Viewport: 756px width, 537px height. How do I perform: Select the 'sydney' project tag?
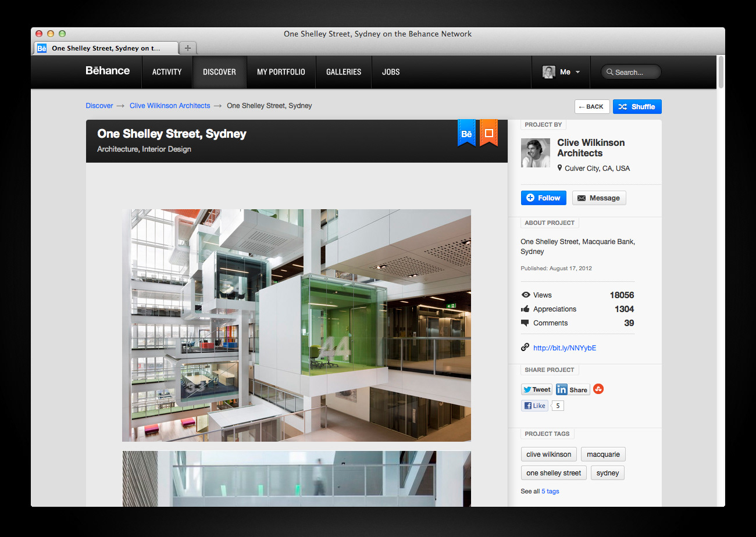608,473
